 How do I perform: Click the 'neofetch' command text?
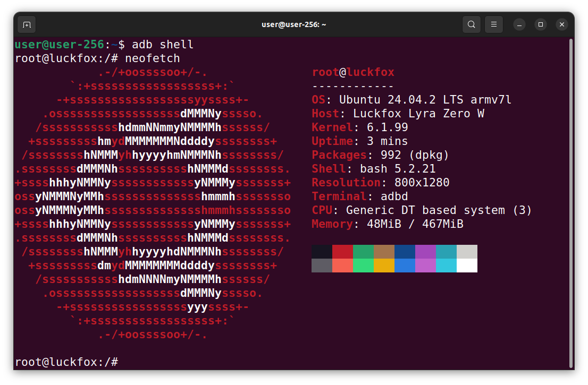coord(152,58)
